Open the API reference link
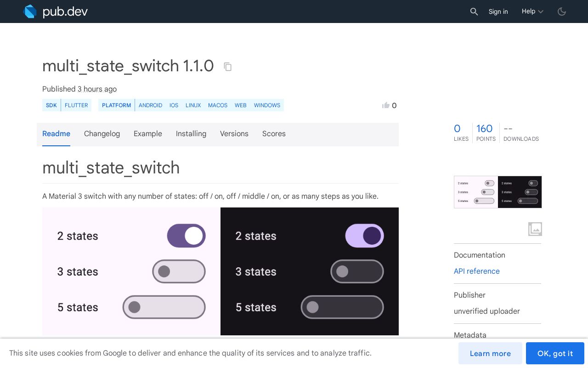The image size is (588, 368). coord(477,271)
